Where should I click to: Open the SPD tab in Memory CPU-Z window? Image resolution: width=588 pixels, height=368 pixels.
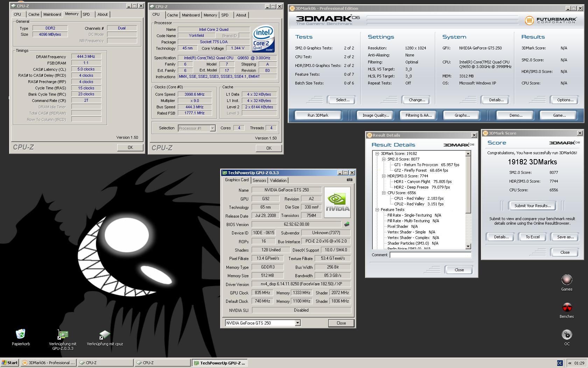coord(86,14)
